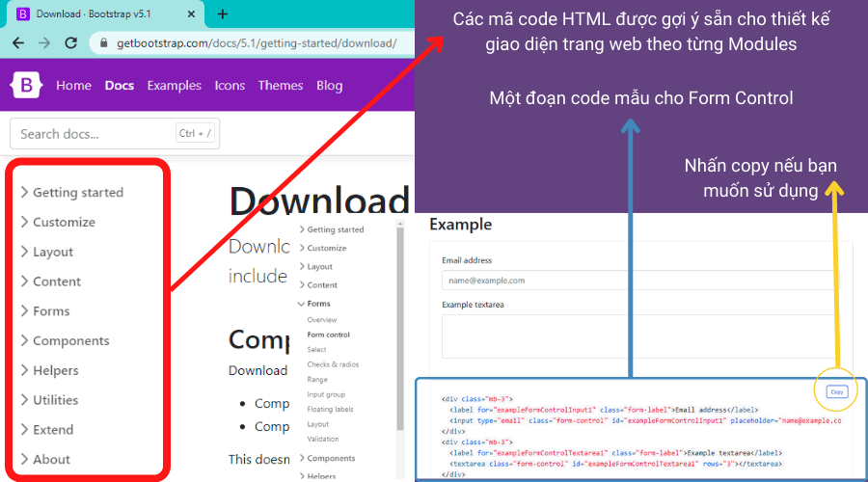Expand Utilities in large sidebar

pos(50,400)
